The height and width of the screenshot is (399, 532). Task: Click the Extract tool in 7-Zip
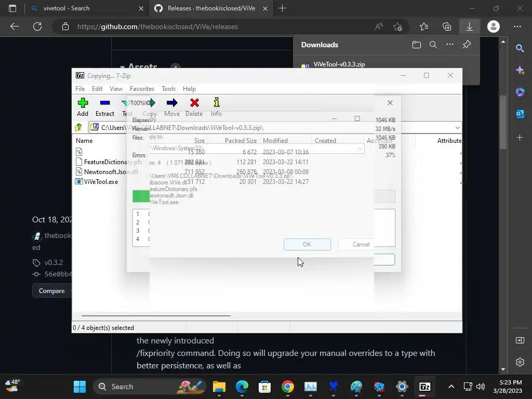coord(105,107)
